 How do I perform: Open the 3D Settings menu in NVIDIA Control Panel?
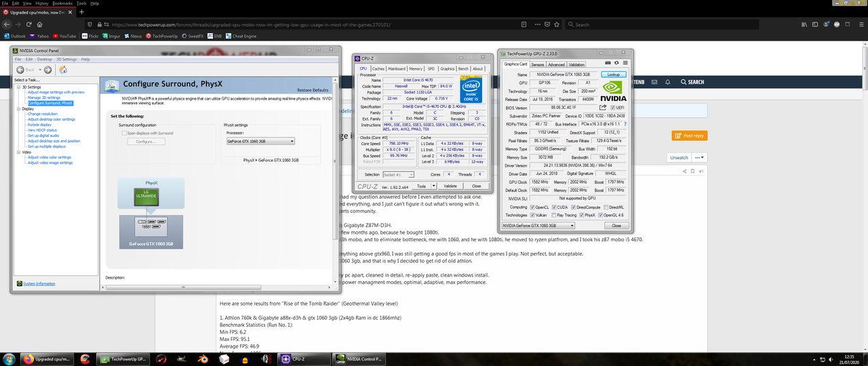68,59
